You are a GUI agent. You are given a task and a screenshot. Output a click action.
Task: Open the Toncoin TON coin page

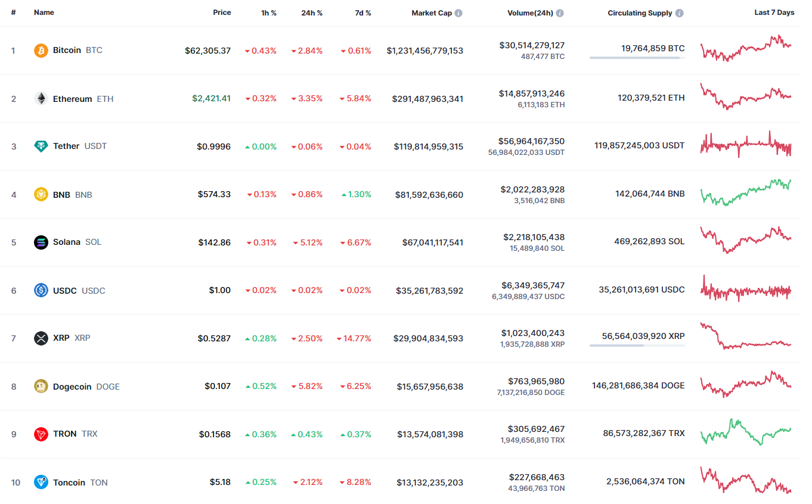click(69, 483)
